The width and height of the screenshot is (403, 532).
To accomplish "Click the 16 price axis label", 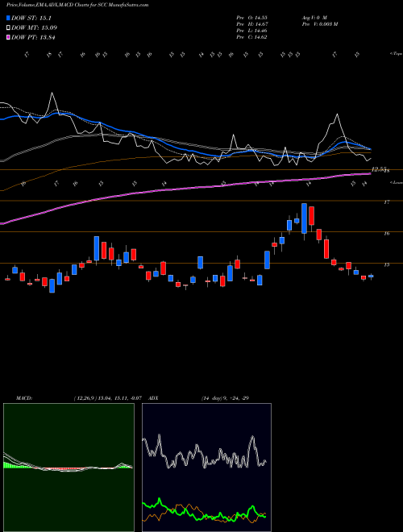I will tap(386, 233).
